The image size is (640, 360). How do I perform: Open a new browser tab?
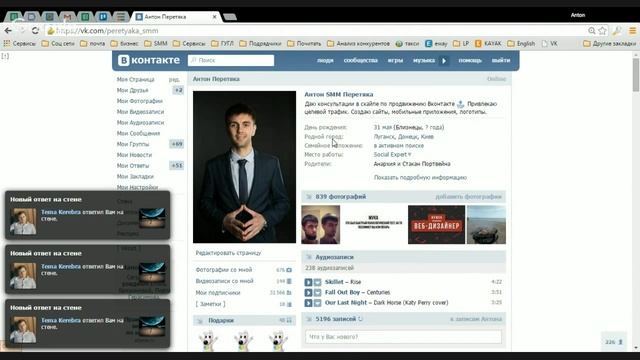[x=230, y=17]
